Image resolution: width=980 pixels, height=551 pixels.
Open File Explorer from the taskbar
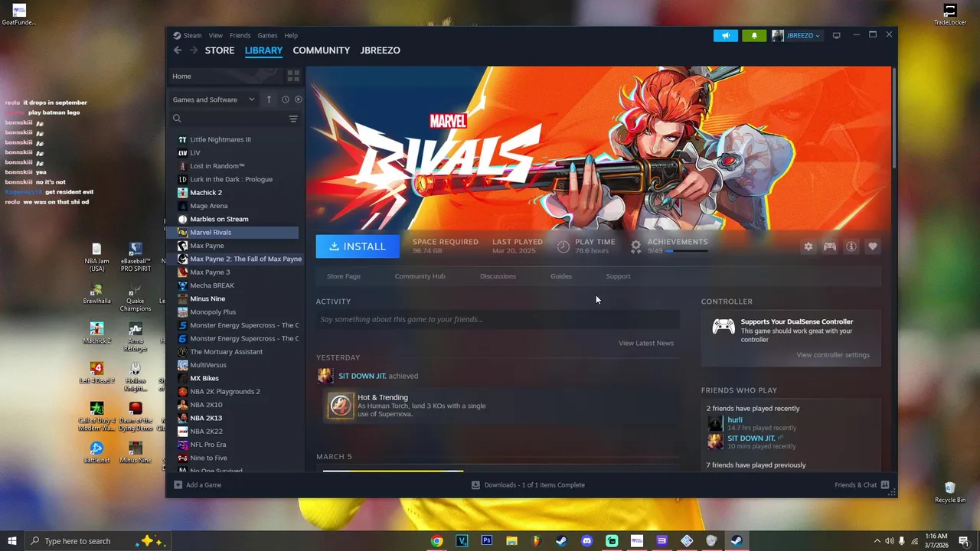coord(511,541)
